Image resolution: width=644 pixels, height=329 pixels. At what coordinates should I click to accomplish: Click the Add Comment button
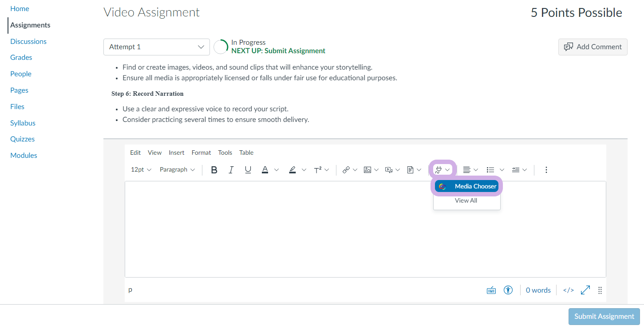pos(593,47)
